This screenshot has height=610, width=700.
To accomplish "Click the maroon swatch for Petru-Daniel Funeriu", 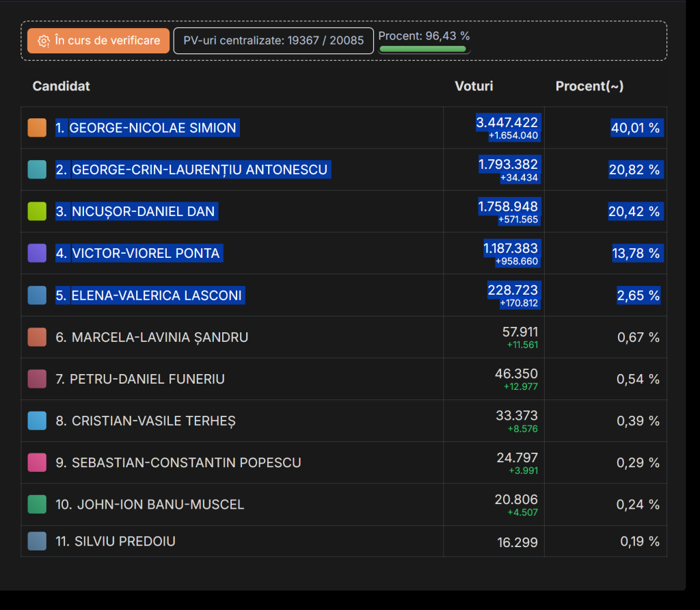I will click(x=37, y=379).
